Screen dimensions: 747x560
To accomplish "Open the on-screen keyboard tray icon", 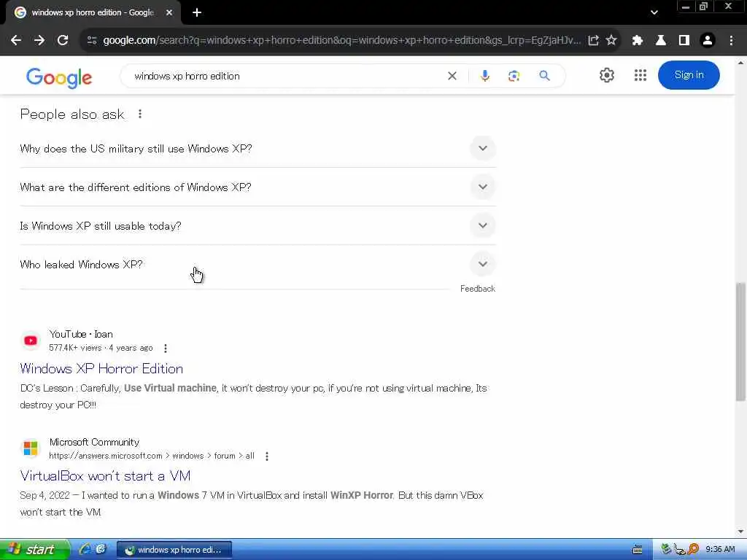I will 637,550.
